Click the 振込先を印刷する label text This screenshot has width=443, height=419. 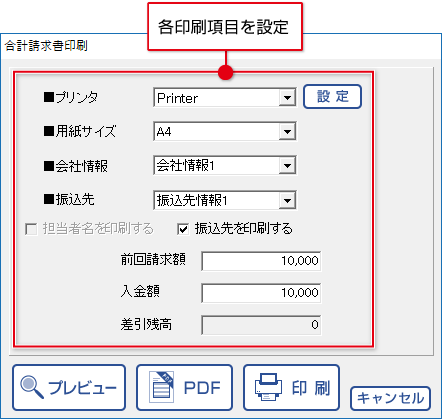pos(244,229)
